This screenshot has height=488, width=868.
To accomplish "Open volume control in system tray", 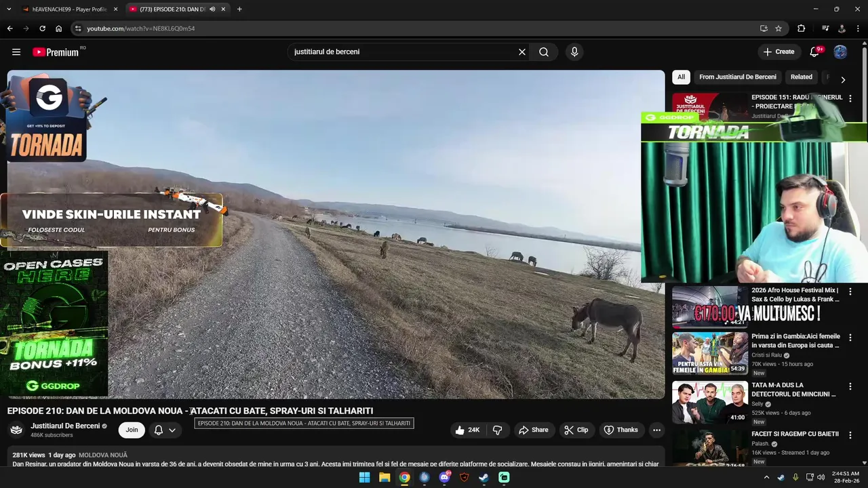I will [821, 477].
